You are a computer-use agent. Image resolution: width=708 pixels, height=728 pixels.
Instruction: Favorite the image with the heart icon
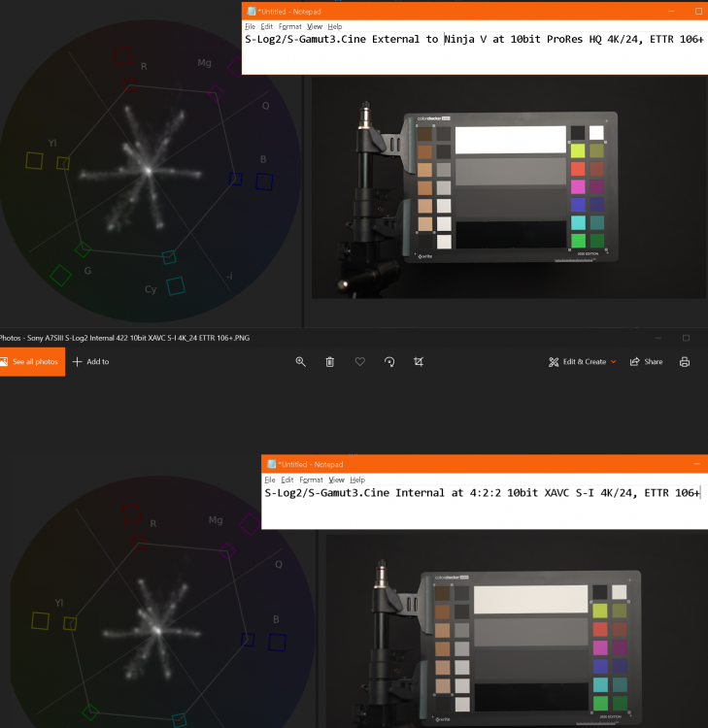(359, 361)
